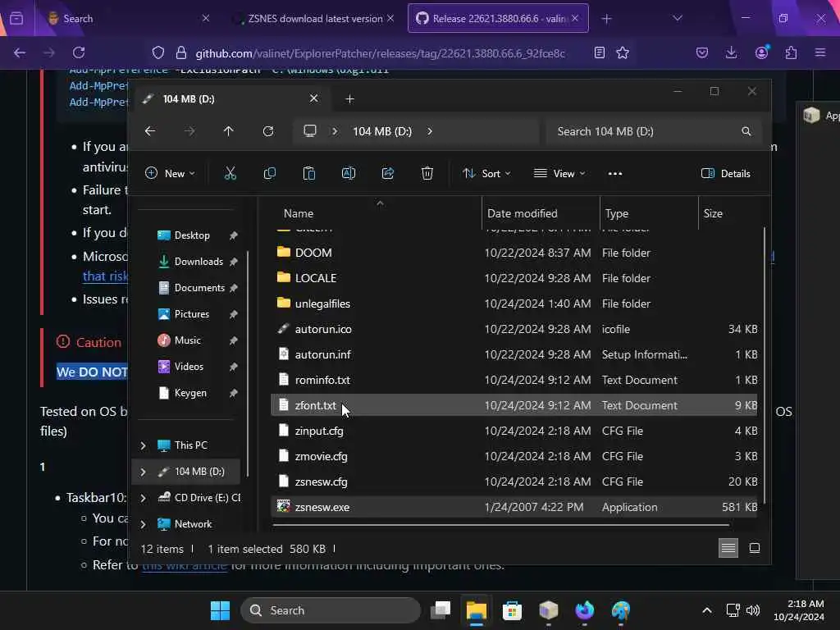
Task: Select the unlegalfiles folder
Action: pyautogui.click(x=515, y=304)
